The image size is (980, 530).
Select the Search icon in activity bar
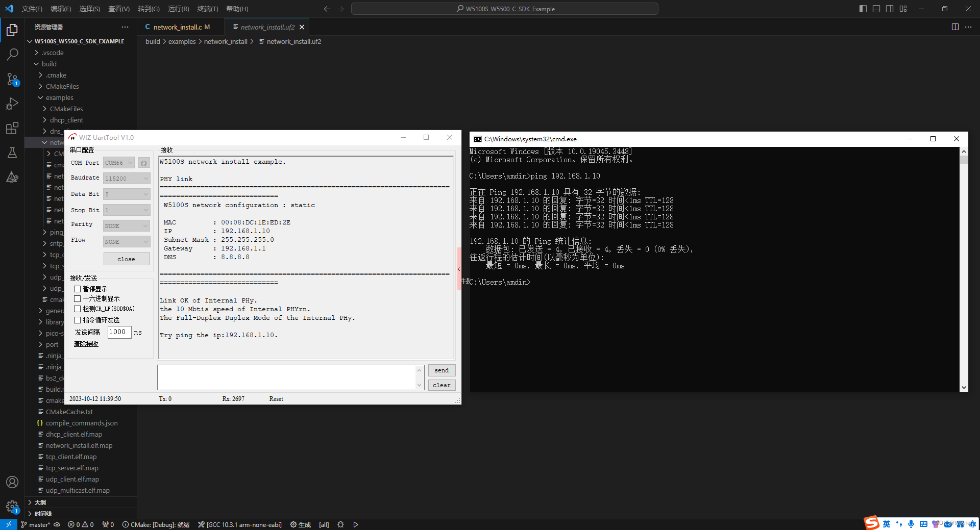12,55
